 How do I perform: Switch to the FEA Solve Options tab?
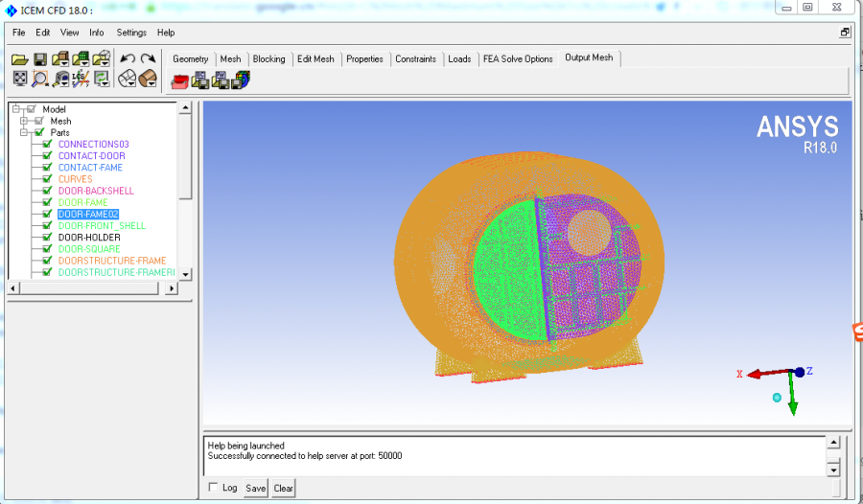[518, 58]
